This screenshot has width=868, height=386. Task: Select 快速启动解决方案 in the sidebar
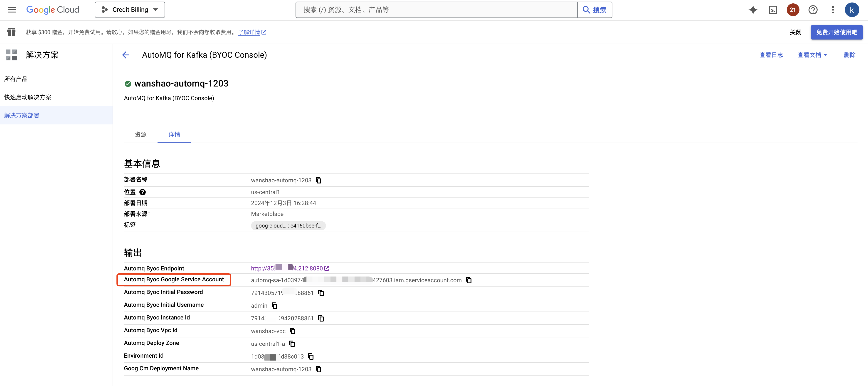[x=56, y=97]
